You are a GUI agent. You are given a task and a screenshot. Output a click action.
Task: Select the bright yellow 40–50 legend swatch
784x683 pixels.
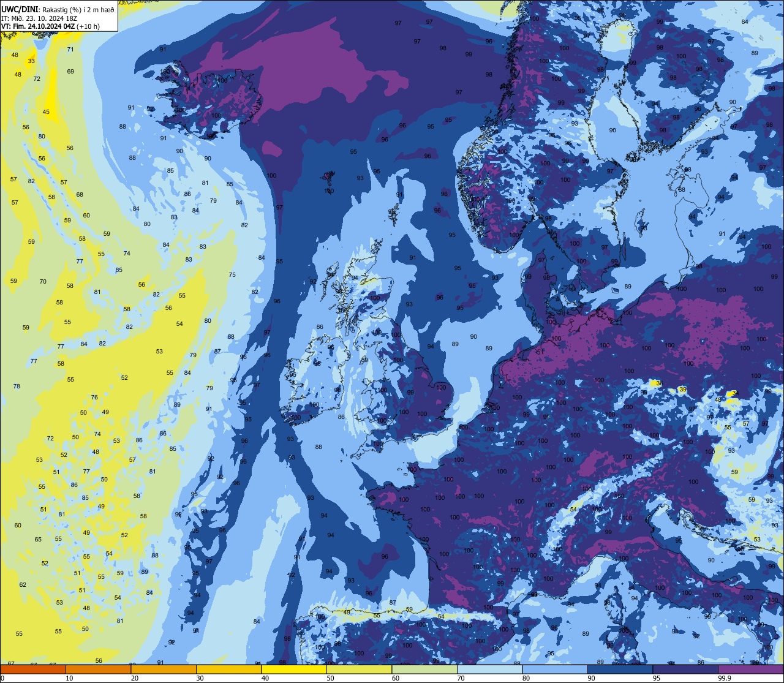(294, 669)
